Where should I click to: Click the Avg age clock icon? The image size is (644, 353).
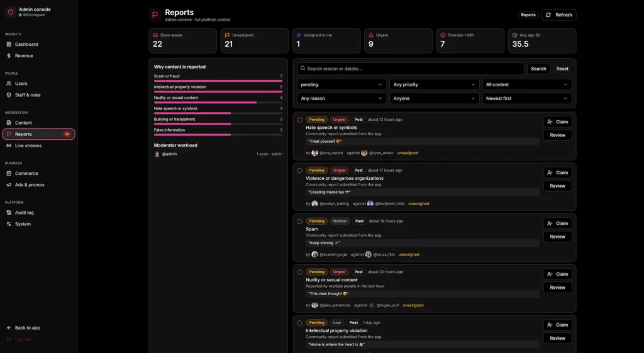point(514,35)
